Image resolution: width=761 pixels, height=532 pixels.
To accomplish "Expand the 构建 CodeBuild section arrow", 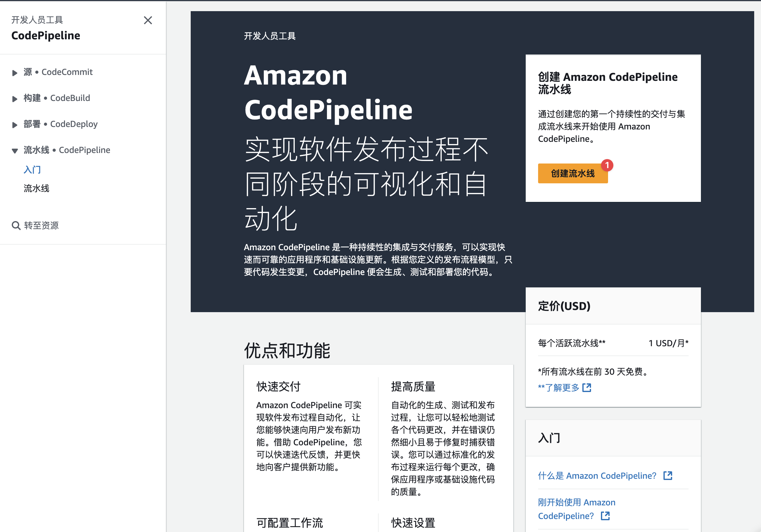I will (x=15, y=99).
